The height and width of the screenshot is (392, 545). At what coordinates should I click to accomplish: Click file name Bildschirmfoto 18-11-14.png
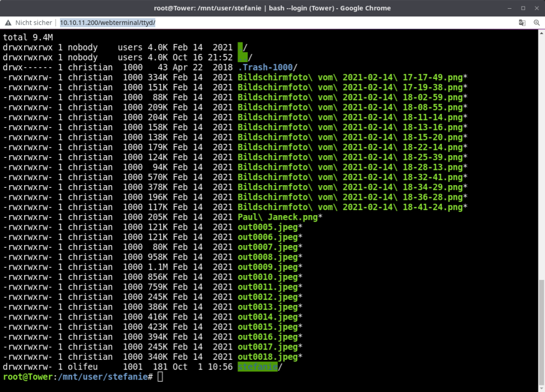coord(352,118)
